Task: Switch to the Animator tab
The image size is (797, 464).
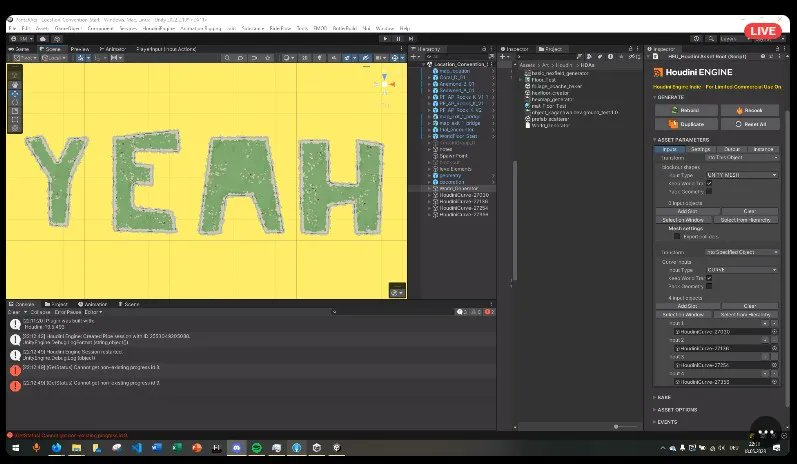Action: [112, 49]
